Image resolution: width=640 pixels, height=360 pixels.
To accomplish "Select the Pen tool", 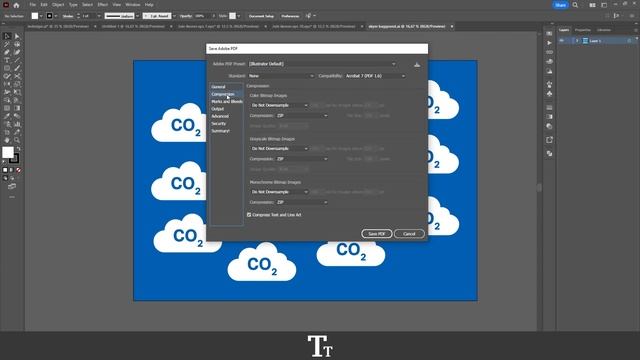I will [7, 52].
